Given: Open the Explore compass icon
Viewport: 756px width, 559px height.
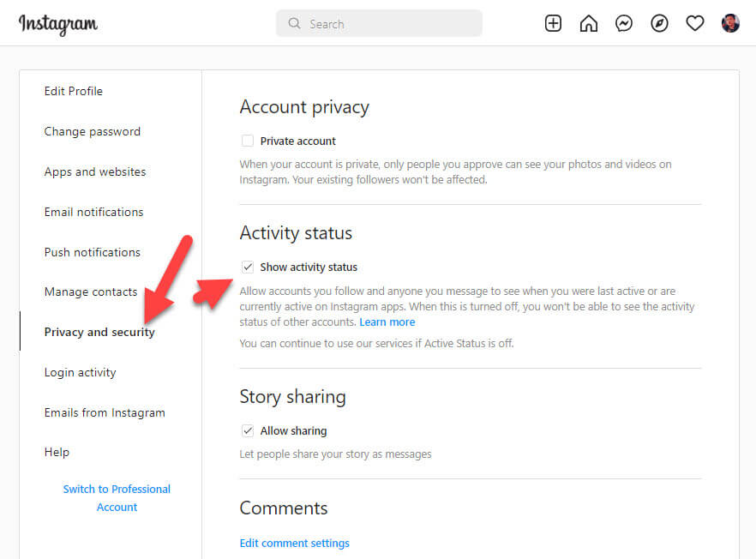Looking at the screenshot, I should click(x=659, y=24).
